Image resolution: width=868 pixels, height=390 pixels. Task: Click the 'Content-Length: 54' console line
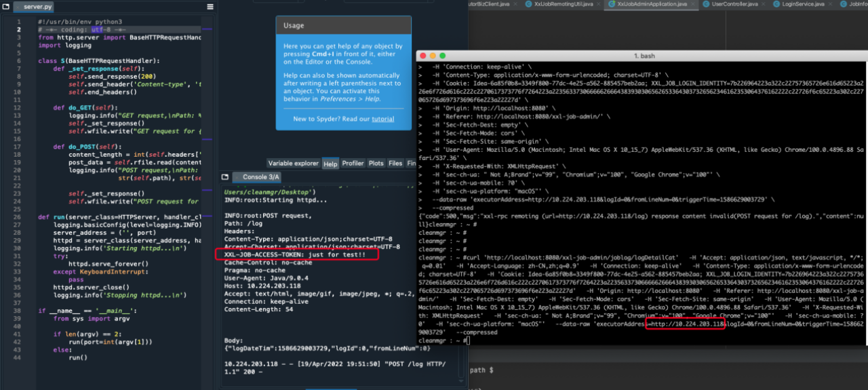click(x=259, y=309)
